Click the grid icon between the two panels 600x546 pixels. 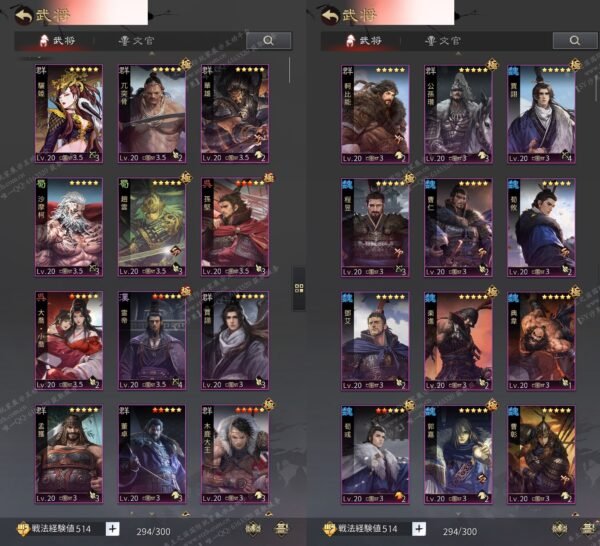coord(299,289)
